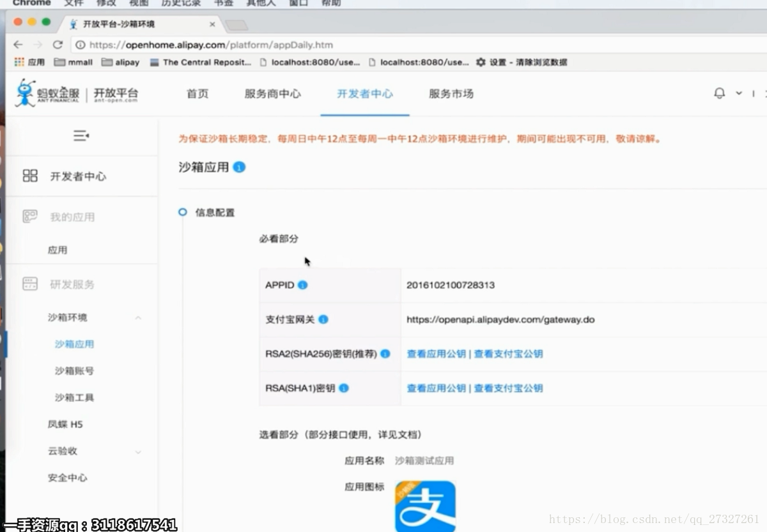Expand the dropdown arrow beside the bell

(739, 93)
